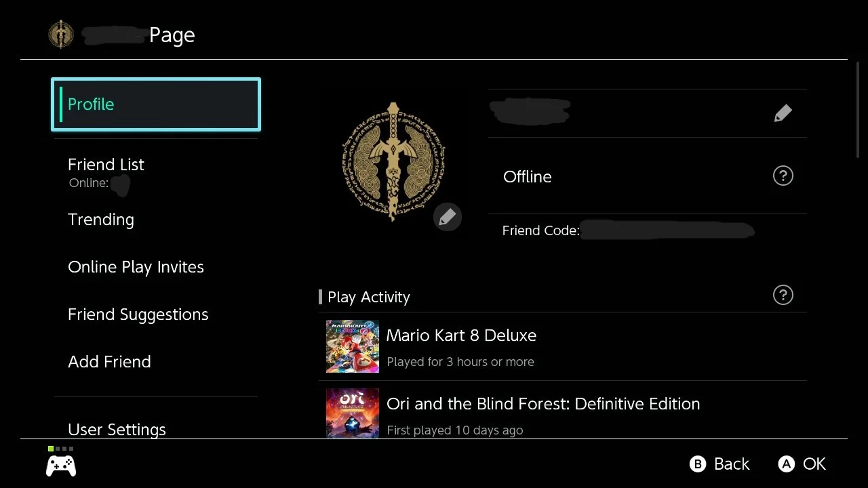Open the Play Activity help question mark
The image size is (868, 488).
point(783,296)
